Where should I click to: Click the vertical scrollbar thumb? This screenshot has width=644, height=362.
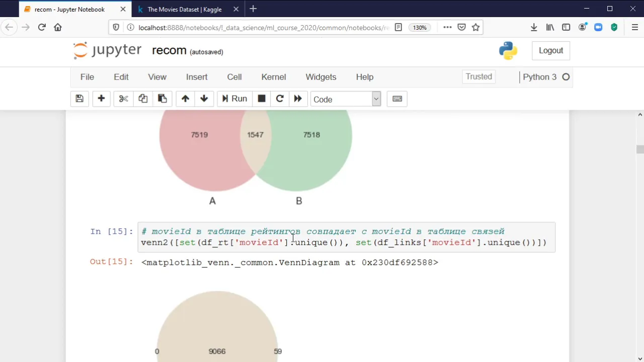click(640, 149)
